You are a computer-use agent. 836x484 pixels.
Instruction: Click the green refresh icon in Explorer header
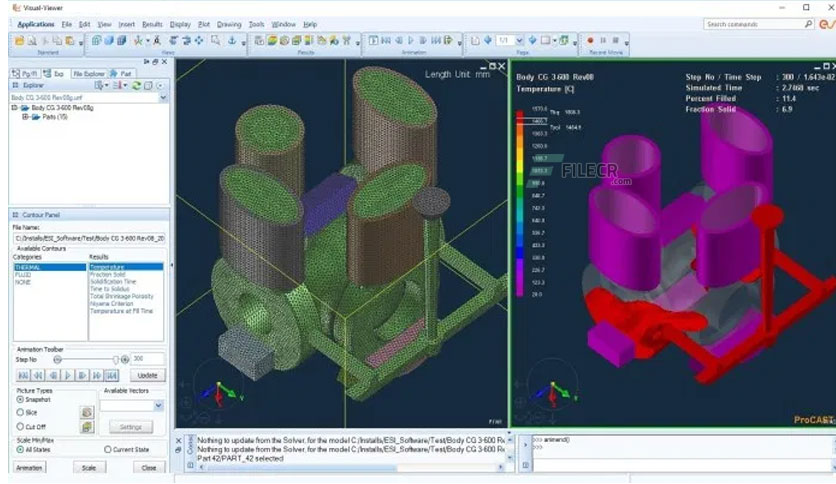click(x=136, y=85)
